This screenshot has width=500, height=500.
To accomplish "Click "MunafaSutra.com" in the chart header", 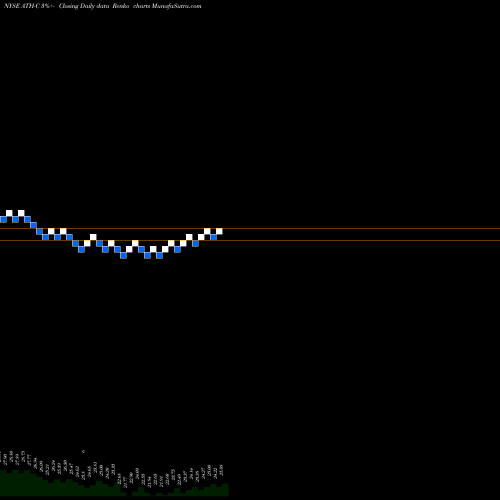I will (176, 6).
